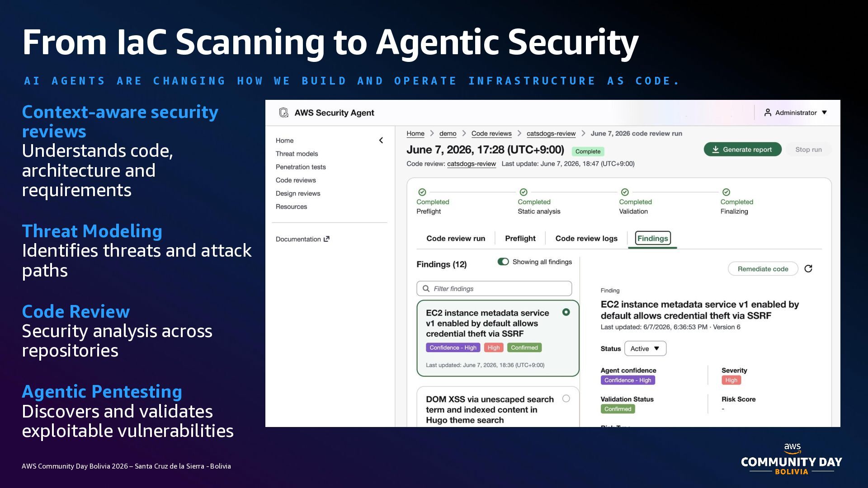Screen dimensions: 868x488
Task: Click the Context-aware security reviews slide heading
Action: point(120,122)
